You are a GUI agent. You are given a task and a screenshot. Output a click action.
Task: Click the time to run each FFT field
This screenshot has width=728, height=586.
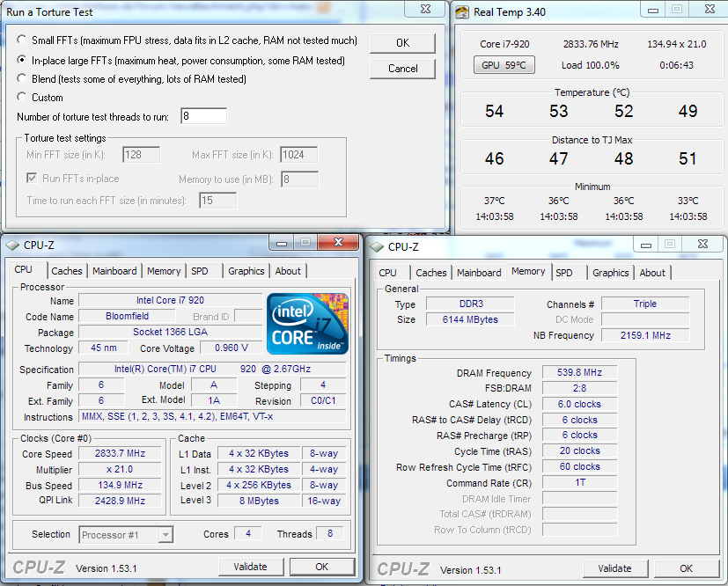pyautogui.click(x=217, y=200)
